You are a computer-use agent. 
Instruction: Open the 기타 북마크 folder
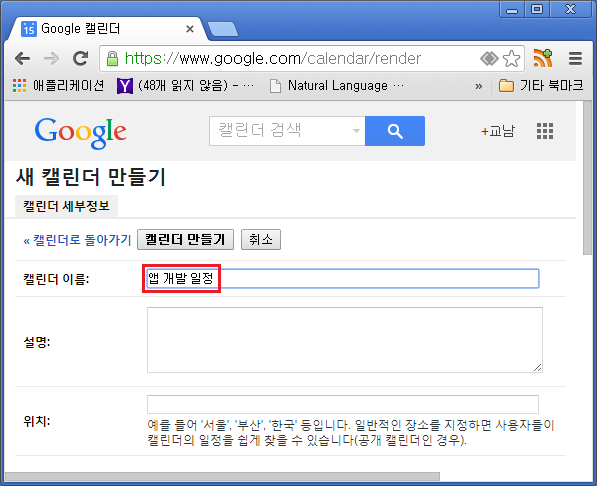click(541, 85)
